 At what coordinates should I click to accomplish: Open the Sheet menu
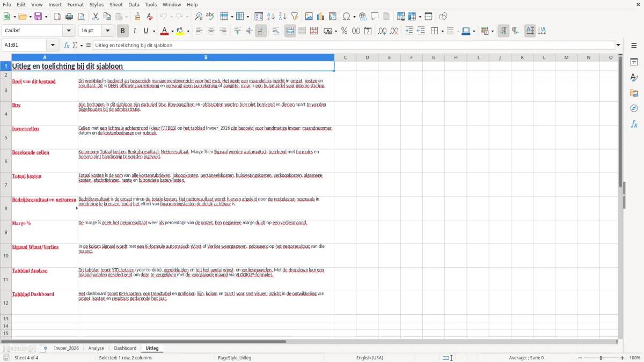point(116,4)
